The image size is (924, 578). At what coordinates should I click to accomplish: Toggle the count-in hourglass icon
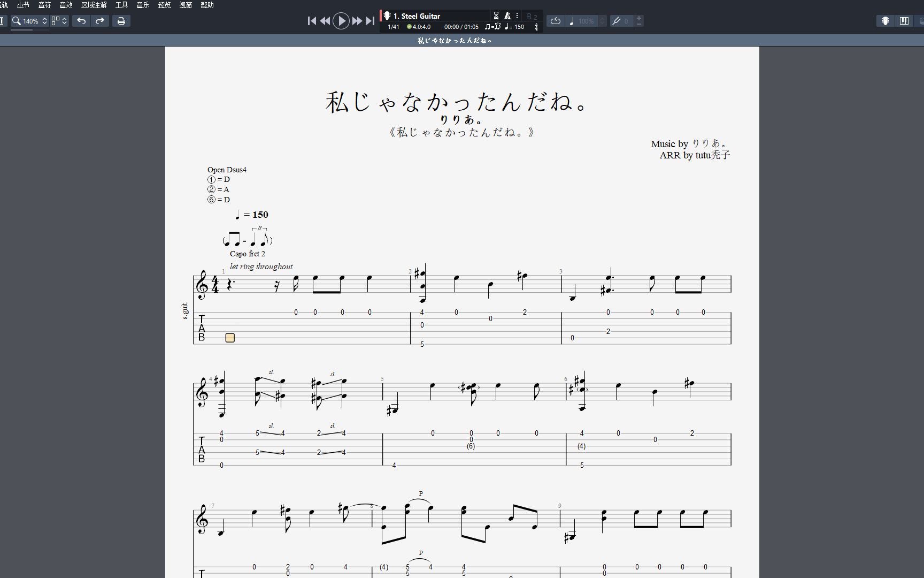tap(496, 16)
